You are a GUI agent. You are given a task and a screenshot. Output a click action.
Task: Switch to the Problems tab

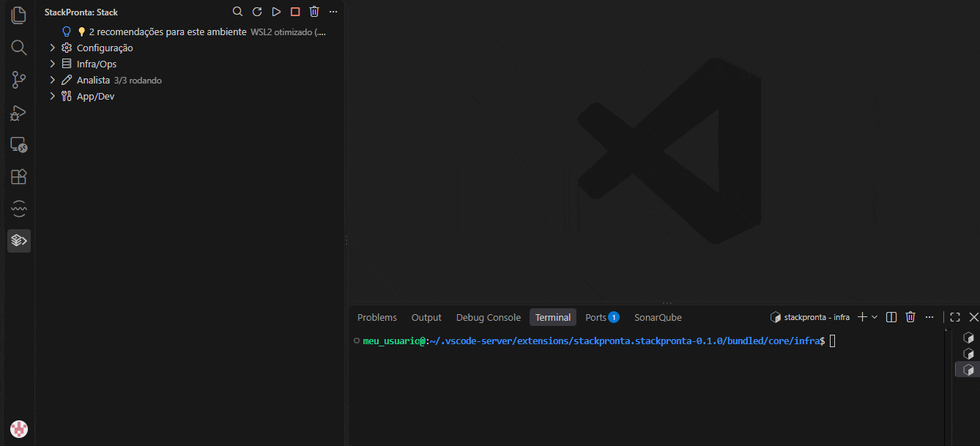(377, 317)
